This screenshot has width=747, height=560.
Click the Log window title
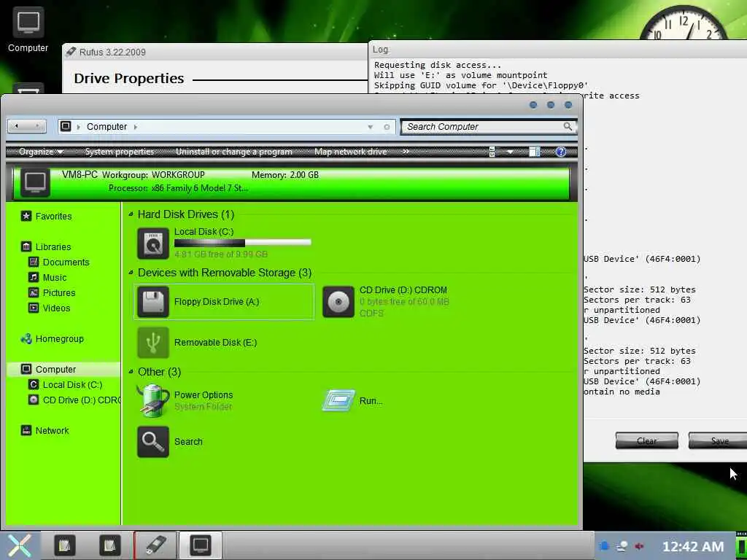380,49
